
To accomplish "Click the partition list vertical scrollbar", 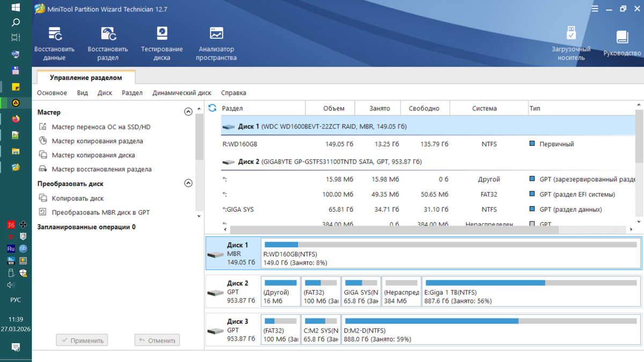I will pyautogui.click(x=639, y=135).
